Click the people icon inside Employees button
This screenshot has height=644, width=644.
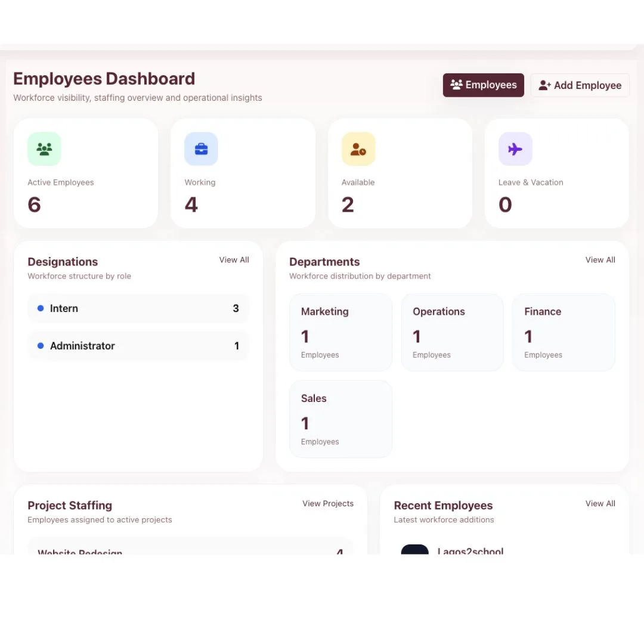456,85
